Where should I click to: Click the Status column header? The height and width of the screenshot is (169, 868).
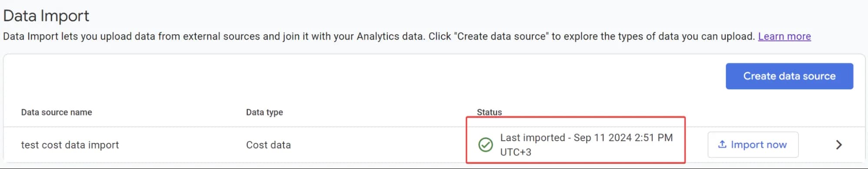pos(489,112)
